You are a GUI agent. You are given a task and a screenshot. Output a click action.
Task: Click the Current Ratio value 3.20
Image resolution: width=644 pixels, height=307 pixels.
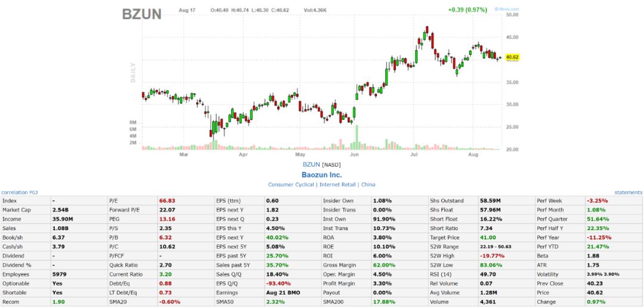[x=166, y=274]
